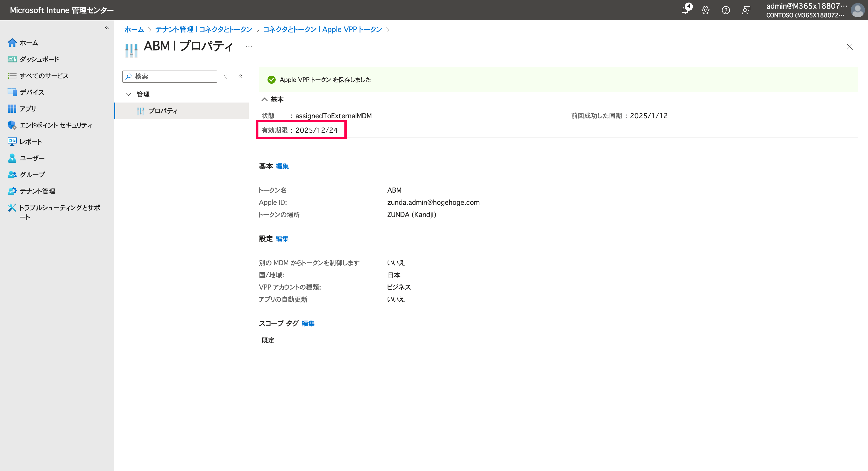
Task: Open the notifications bell icon
Action: [685, 10]
